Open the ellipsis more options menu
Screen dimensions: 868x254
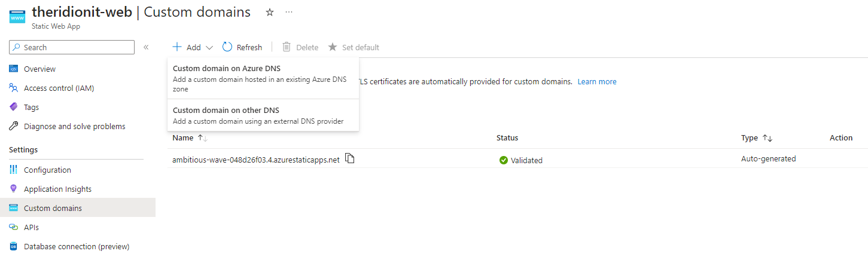[x=289, y=12]
